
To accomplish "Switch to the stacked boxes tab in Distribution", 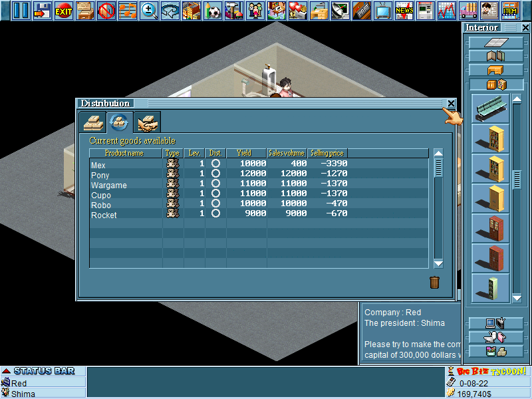I will click(93, 122).
